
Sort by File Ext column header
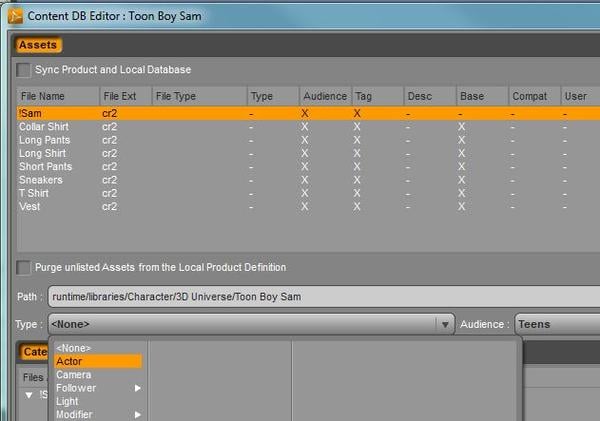pyautogui.click(x=126, y=96)
